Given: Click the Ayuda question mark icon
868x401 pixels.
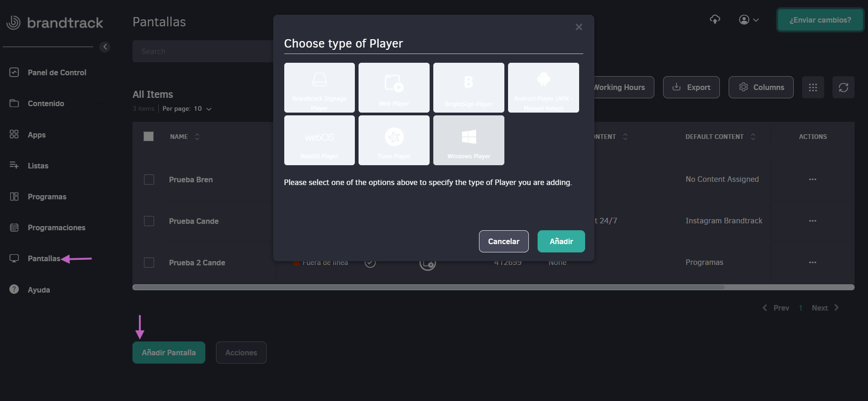Looking at the screenshot, I should 14,289.
